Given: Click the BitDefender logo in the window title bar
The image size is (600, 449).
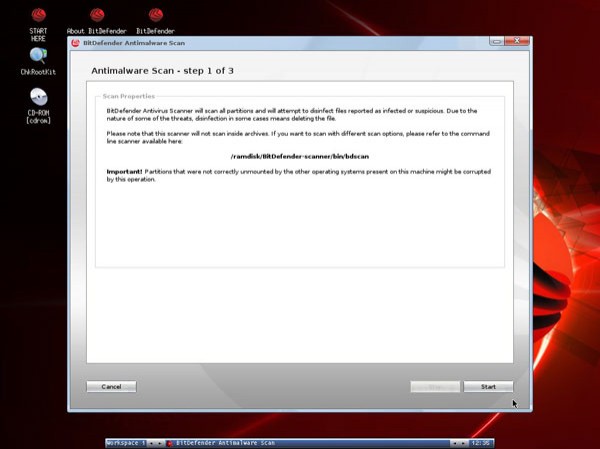Looking at the screenshot, I should 75,43.
